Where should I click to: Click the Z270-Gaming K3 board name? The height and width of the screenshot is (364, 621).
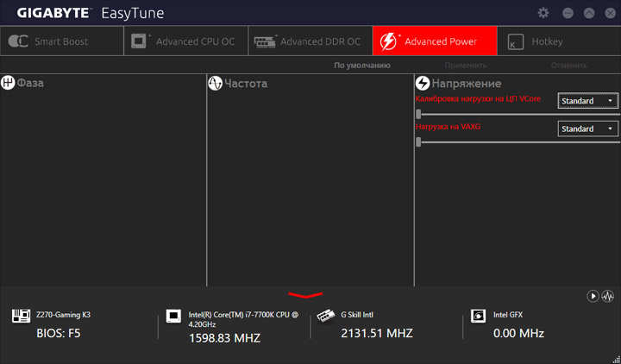[x=63, y=315]
